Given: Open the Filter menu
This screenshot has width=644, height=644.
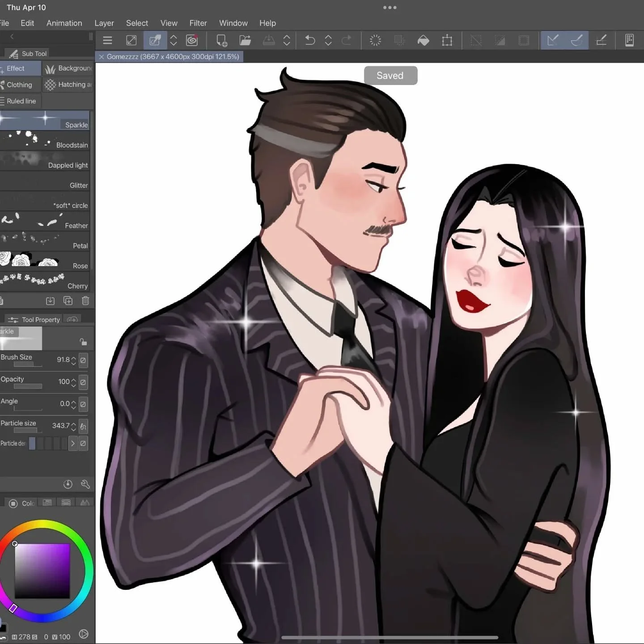Looking at the screenshot, I should click(198, 23).
